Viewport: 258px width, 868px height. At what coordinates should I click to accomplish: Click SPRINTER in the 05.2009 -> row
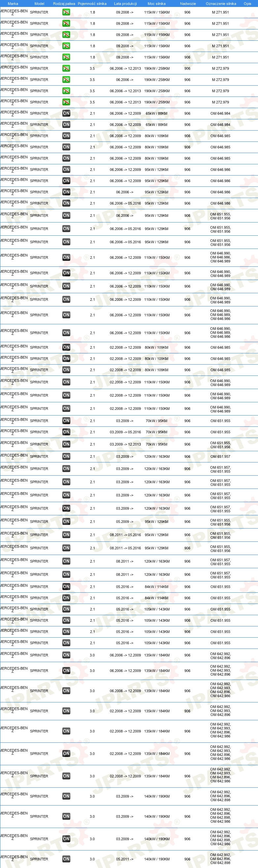[39, 522]
